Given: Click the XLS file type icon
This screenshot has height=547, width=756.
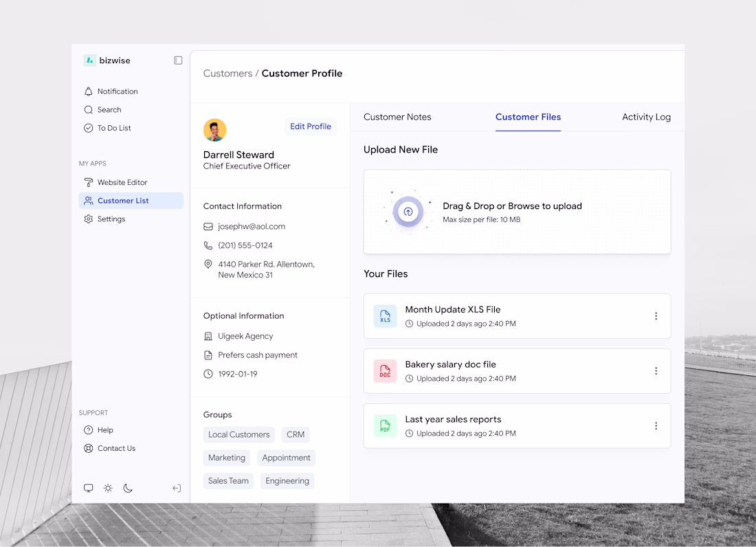Looking at the screenshot, I should click(385, 316).
